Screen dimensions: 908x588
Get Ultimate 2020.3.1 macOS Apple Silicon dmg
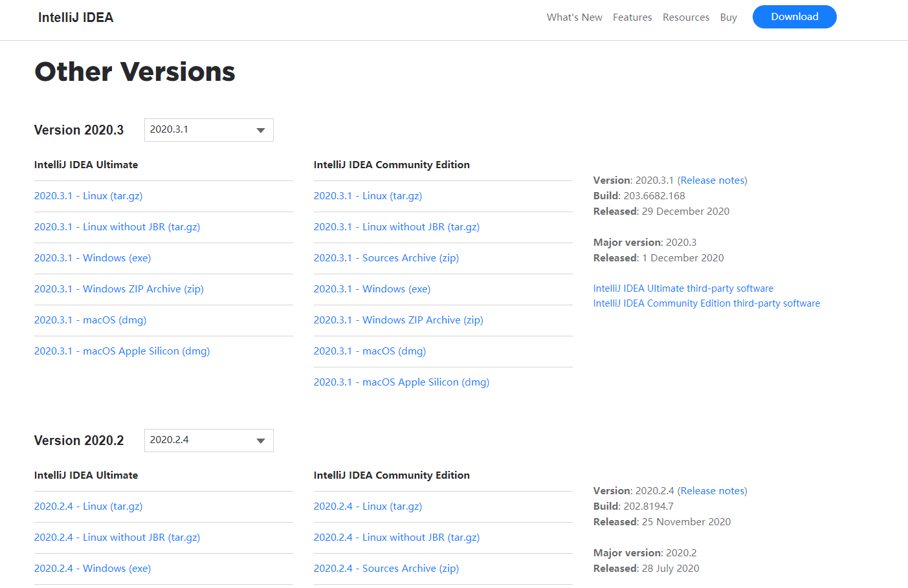[x=122, y=351]
